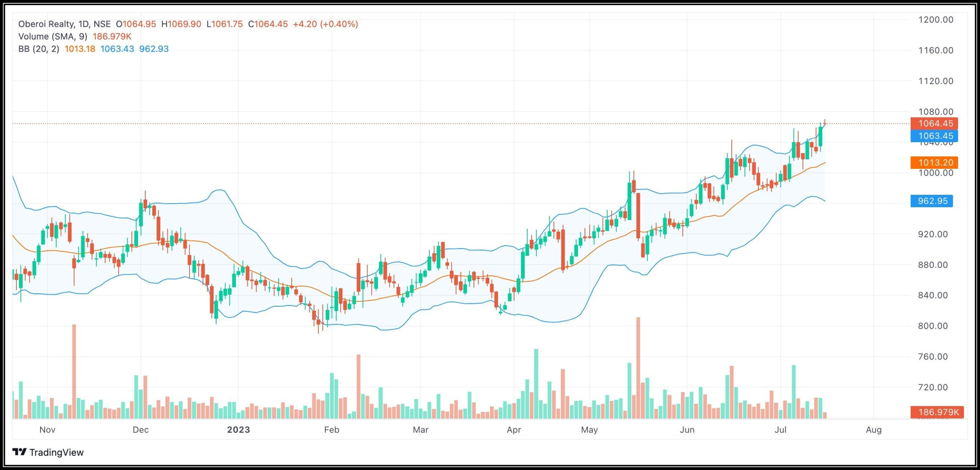Click the 1160.00 price scale label

click(936, 50)
